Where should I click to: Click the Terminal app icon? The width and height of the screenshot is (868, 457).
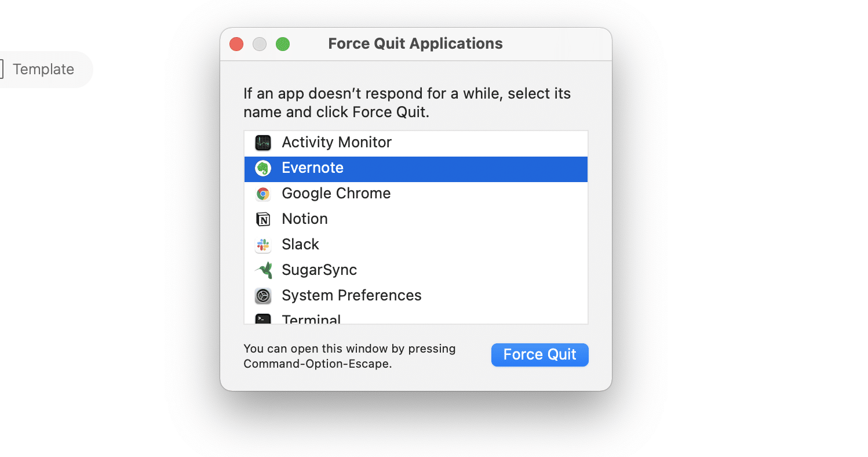point(263,319)
